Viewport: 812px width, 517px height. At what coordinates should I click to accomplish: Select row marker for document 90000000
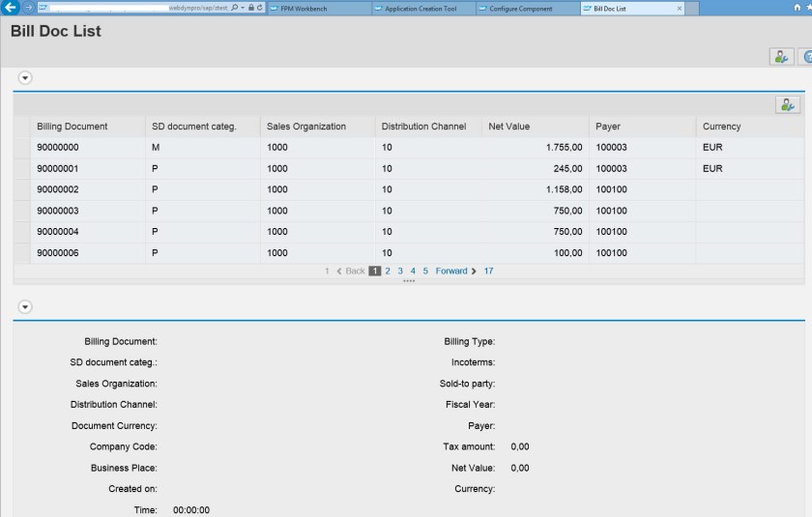(x=22, y=148)
